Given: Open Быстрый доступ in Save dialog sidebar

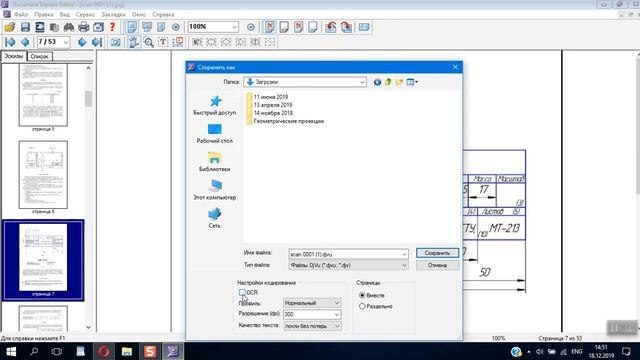Looking at the screenshot, I should [x=215, y=105].
